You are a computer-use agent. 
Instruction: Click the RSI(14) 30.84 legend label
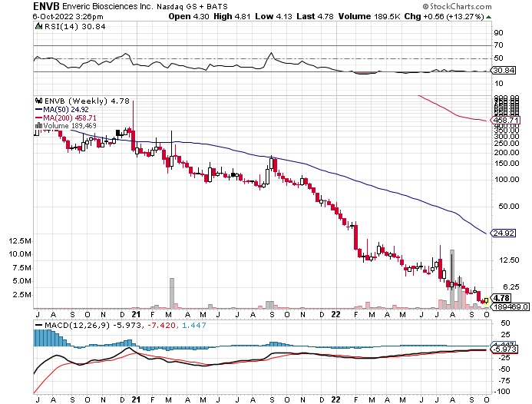coord(75,26)
